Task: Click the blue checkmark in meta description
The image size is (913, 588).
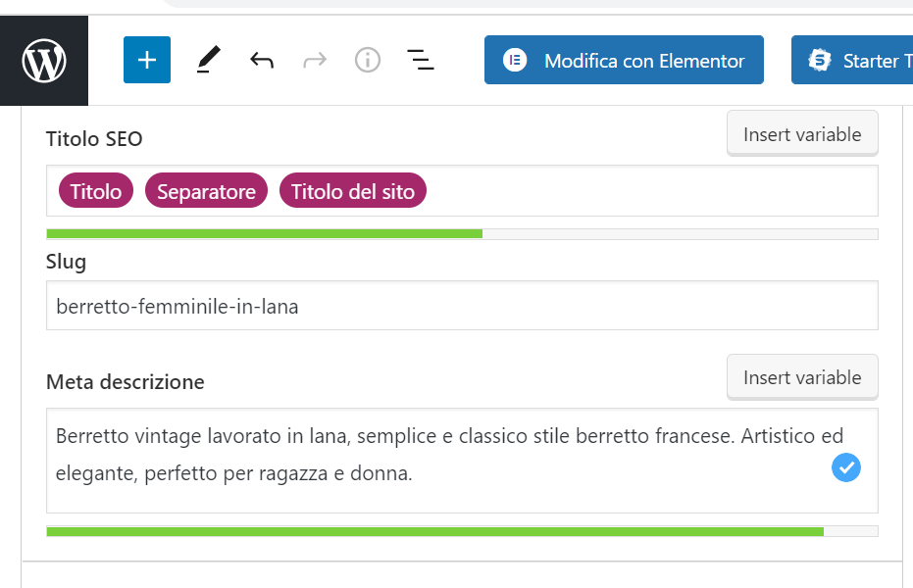Action: [x=845, y=468]
